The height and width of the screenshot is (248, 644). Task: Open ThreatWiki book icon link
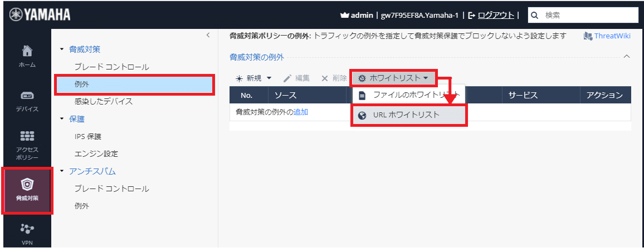click(587, 36)
